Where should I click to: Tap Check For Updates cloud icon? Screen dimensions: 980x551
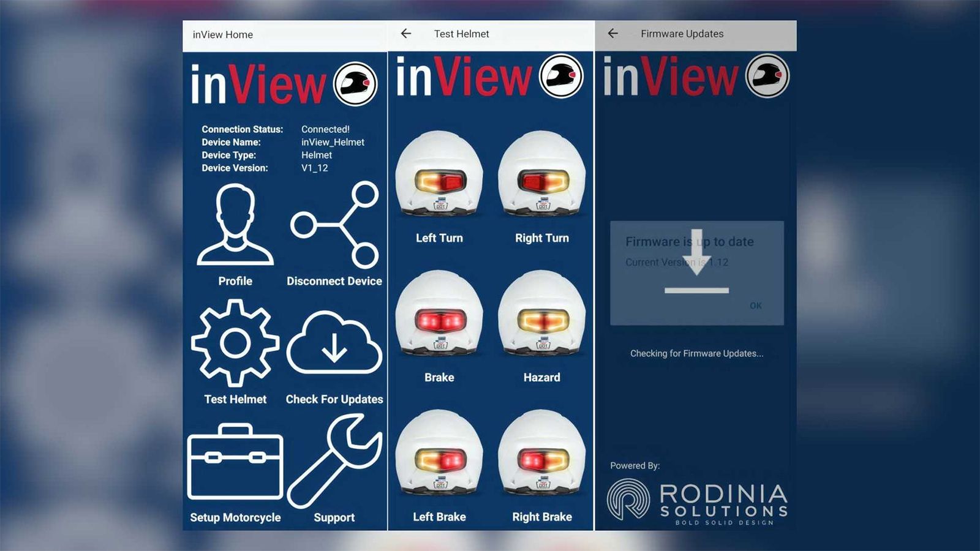pyautogui.click(x=334, y=342)
